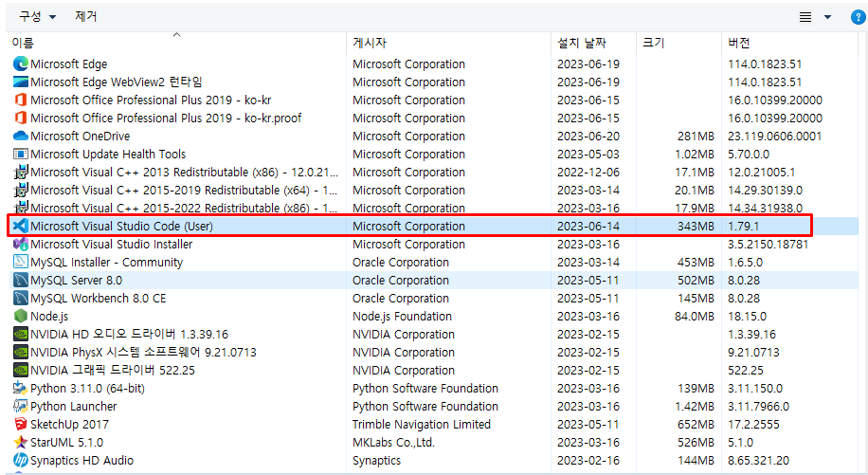The width and height of the screenshot is (868, 475).
Task: Click the NVIDIA PhysX icon
Action: (x=21, y=352)
